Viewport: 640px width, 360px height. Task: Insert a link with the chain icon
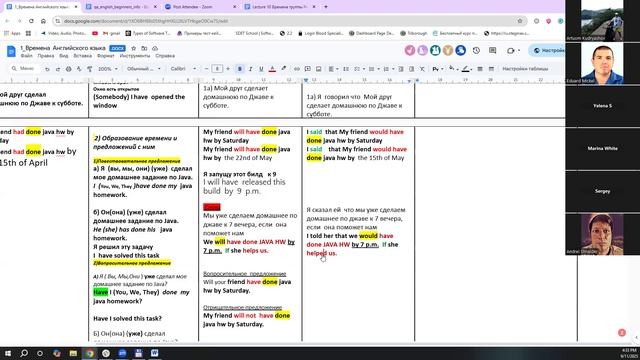(x=297, y=69)
